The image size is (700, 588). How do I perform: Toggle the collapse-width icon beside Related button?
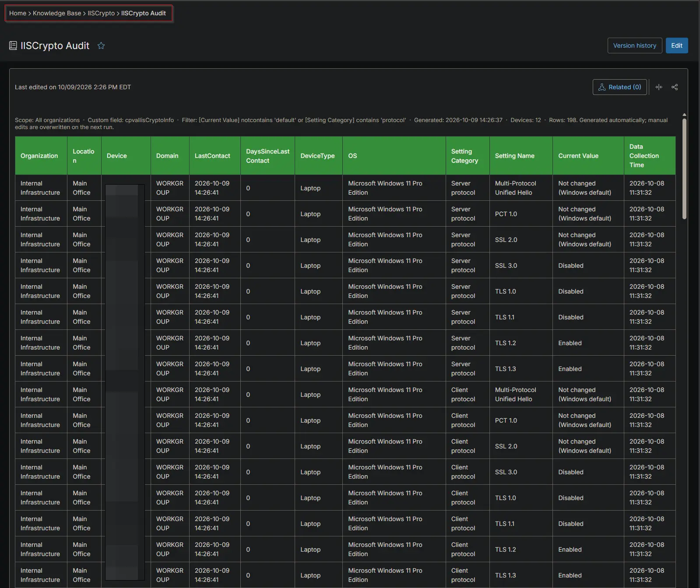(659, 87)
